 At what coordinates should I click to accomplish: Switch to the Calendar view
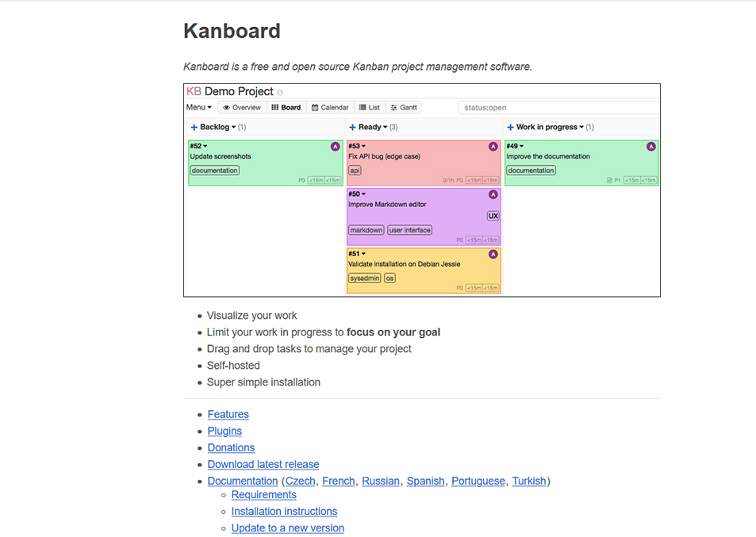pyautogui.click(x=330, y=108)
